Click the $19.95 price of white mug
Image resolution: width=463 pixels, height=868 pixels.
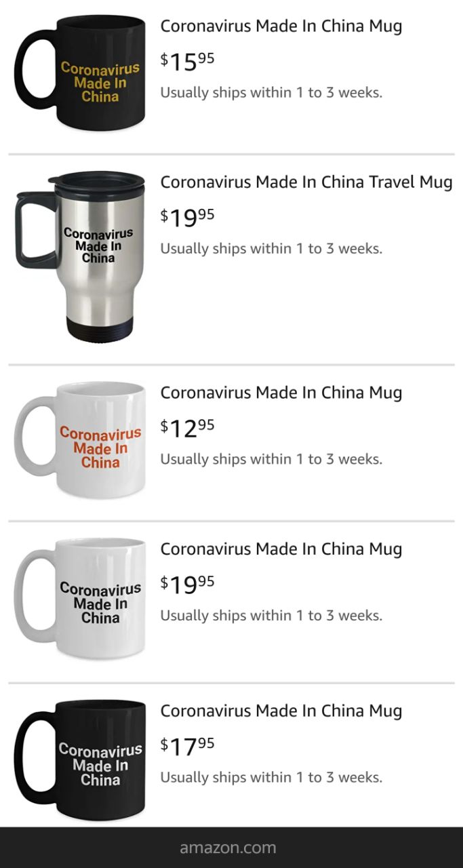pos(188,584)
